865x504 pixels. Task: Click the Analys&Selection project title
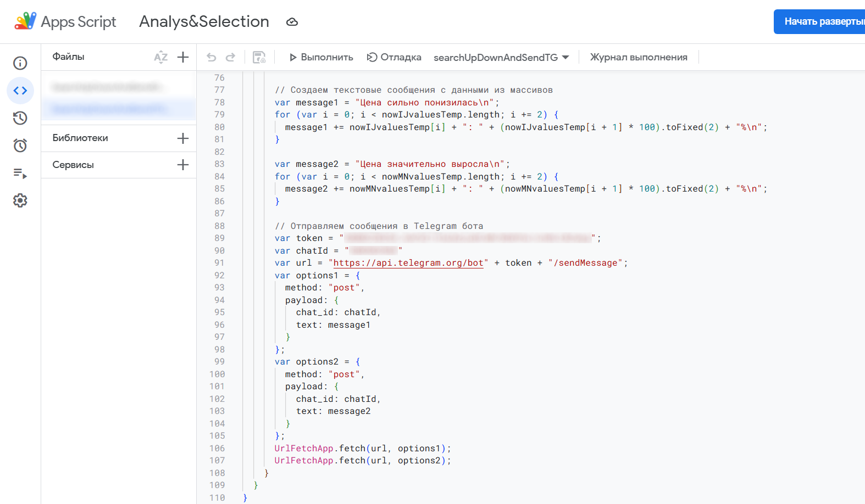204,21
